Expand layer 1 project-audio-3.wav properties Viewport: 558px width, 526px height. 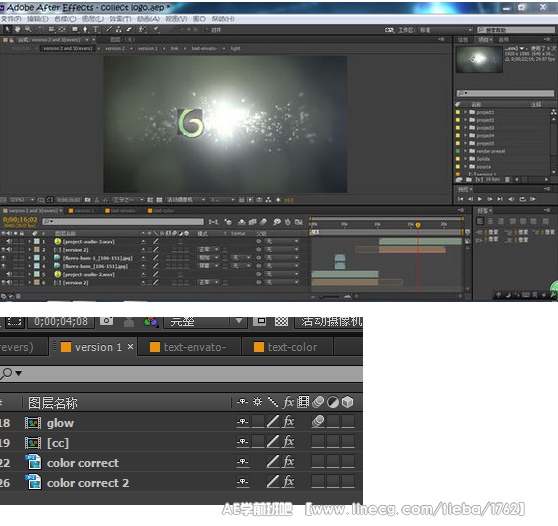point(30,241)
